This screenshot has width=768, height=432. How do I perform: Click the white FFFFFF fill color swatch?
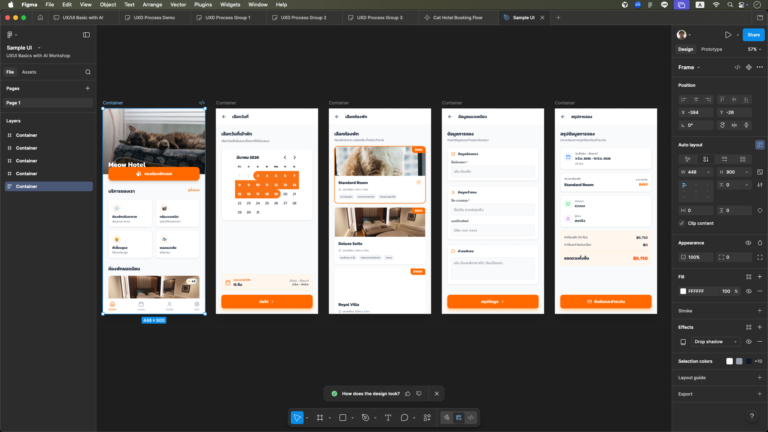pyautogui.click(x=684, y=290)
